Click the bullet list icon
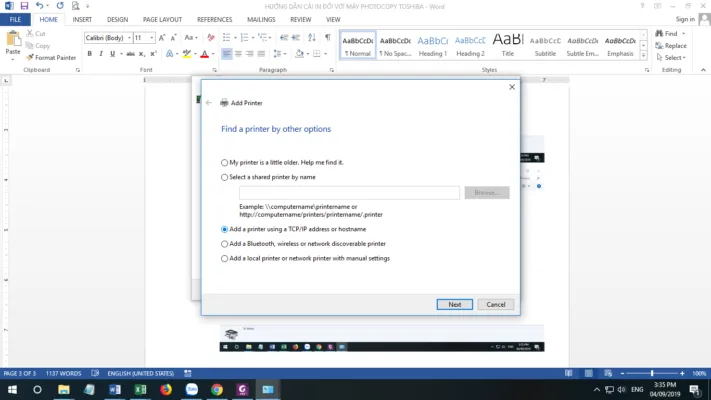 pos(227,38)
